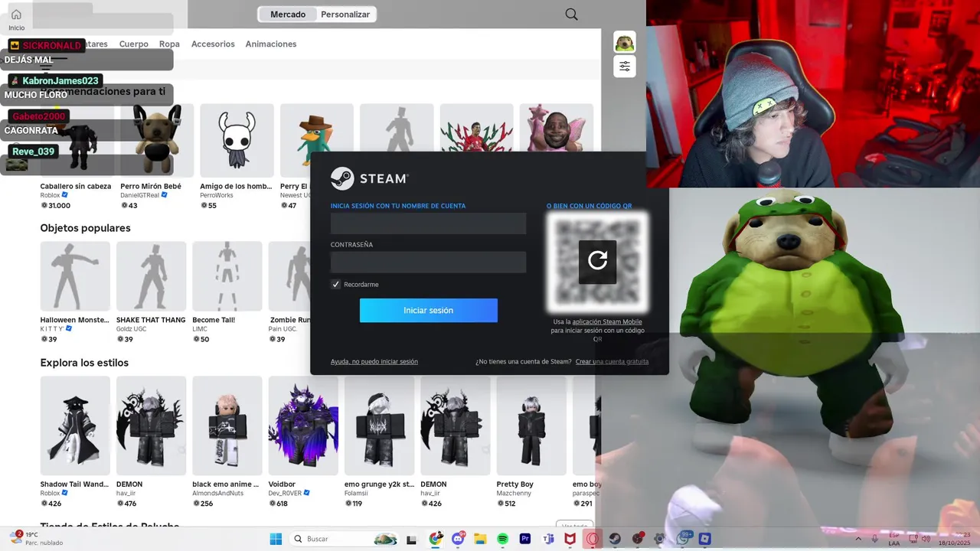Toggle the Recordarme checkbox

click(x=335, y=284)
